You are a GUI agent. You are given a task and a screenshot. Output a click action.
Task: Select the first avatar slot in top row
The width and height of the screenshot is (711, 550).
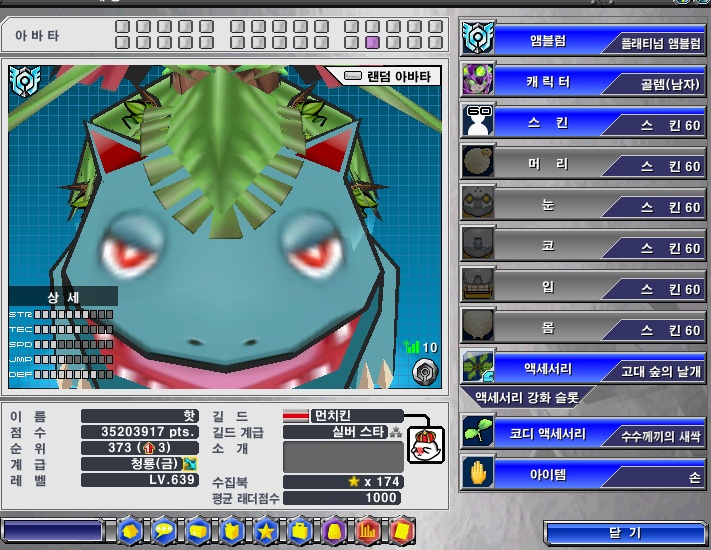pos(122,26)
